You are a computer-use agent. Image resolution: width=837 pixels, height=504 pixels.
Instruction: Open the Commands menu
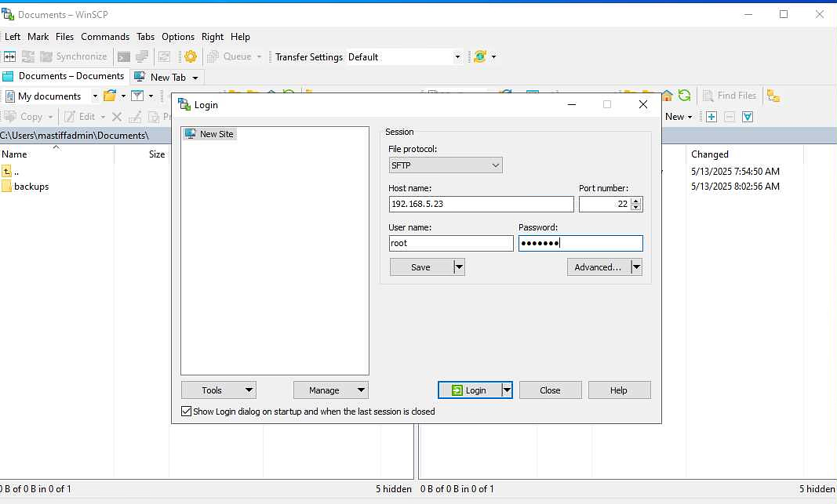coord(105,37)
